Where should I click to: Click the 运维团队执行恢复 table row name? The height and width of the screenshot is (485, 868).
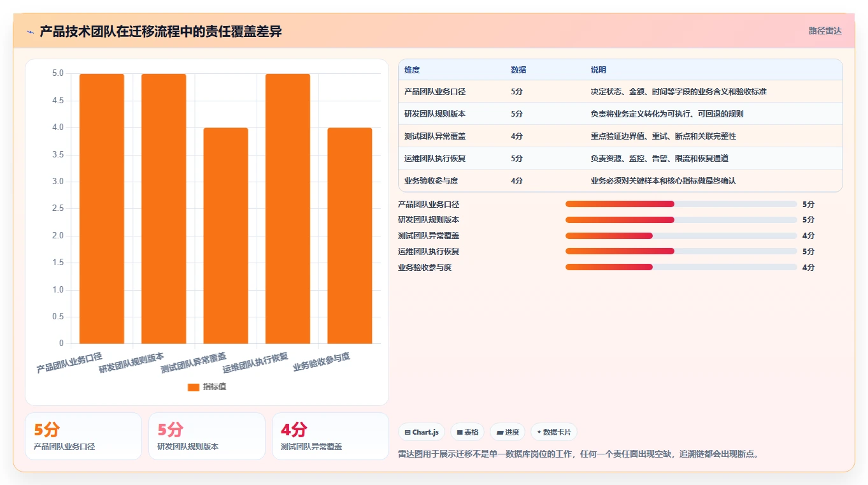(435, 159)
